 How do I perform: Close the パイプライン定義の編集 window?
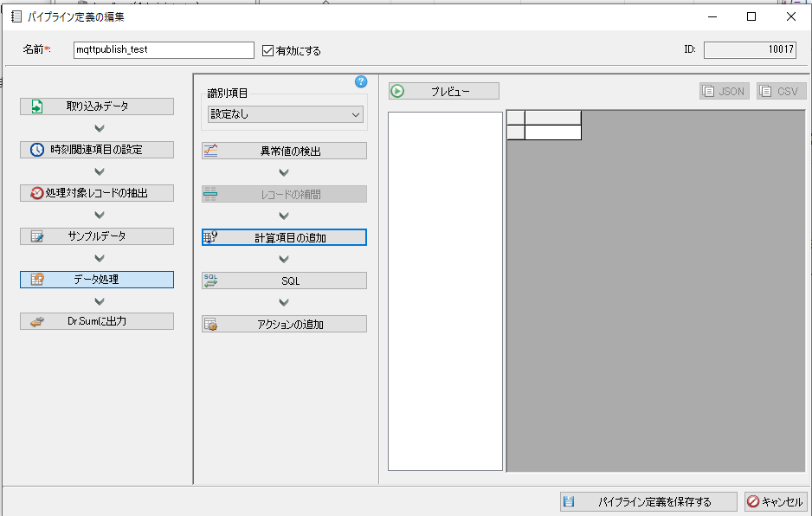tap(790, 16)
